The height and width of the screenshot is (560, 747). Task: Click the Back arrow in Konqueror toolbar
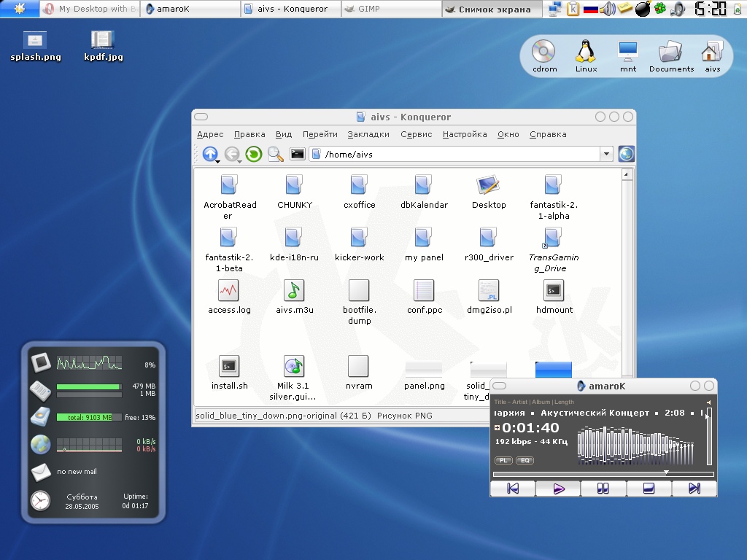231,154
